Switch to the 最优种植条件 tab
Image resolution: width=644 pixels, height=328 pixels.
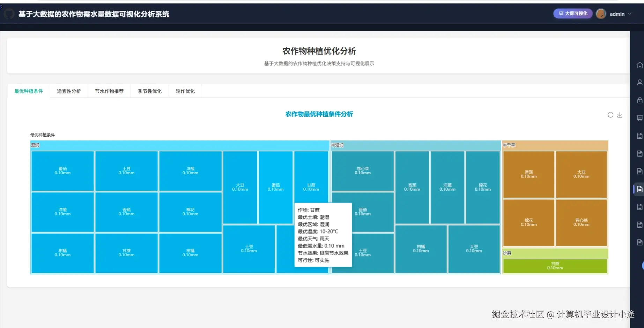click(29, 91)
